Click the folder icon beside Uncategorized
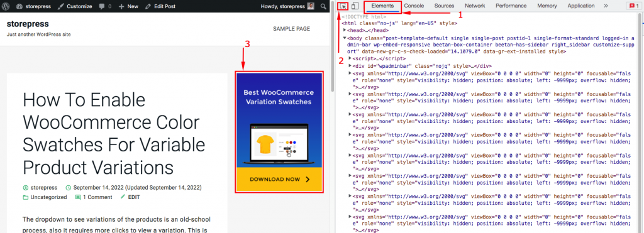Image resolution: width=644 pixels, height=233 pixels. point(26,197)
